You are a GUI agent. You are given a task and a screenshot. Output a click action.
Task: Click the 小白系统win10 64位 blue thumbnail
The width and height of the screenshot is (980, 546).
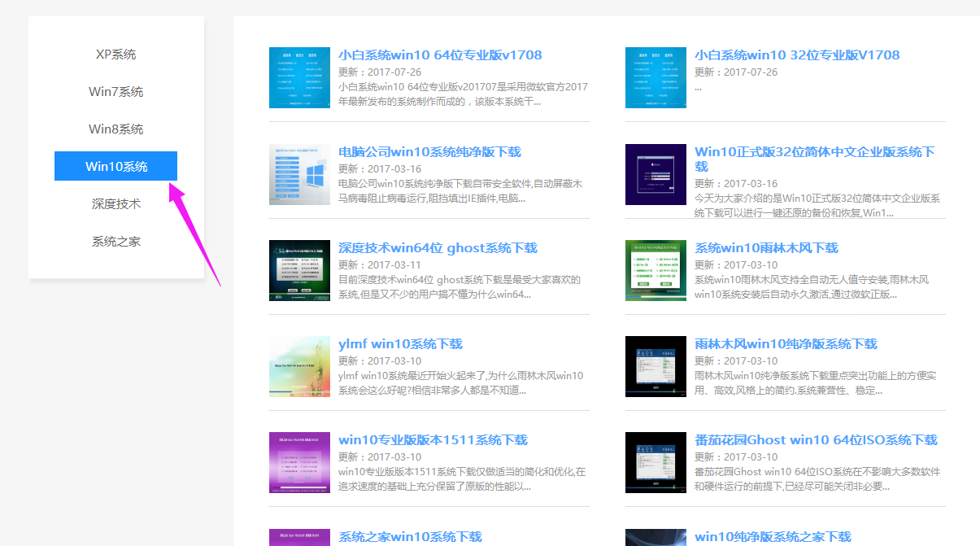299,77
